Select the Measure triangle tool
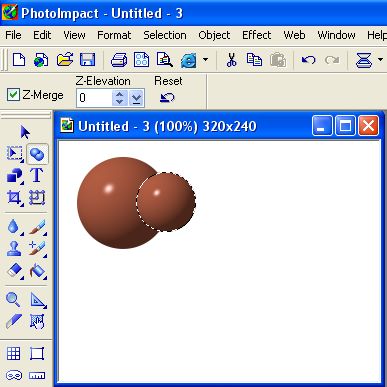Screen dimensions: 387x387 pos(38,300)
